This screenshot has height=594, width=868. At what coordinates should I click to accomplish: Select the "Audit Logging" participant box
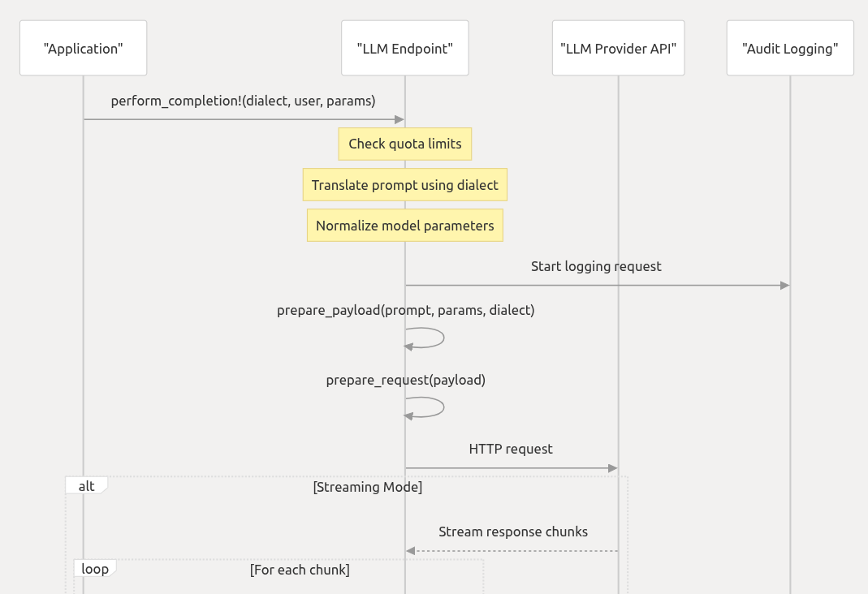tap(790, 49)
